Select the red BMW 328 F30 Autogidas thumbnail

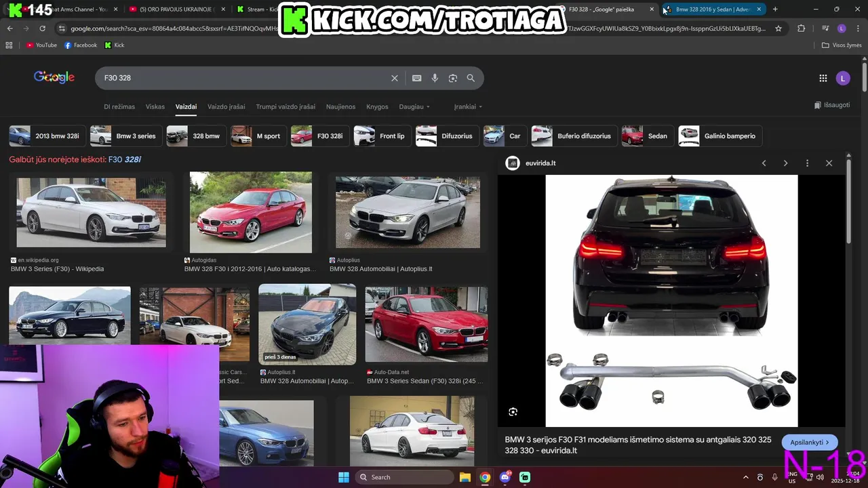click(x=251, y=212)
